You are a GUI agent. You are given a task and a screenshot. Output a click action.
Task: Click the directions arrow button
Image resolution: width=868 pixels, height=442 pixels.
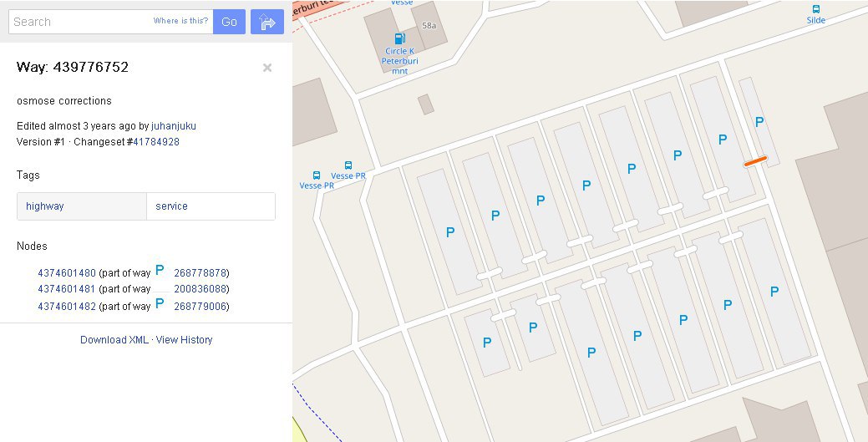[x=266, y=22]
